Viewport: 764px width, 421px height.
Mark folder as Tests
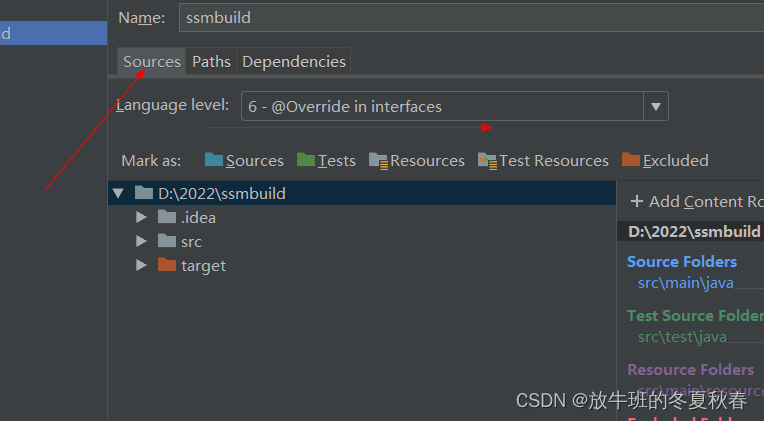(326, 160)
